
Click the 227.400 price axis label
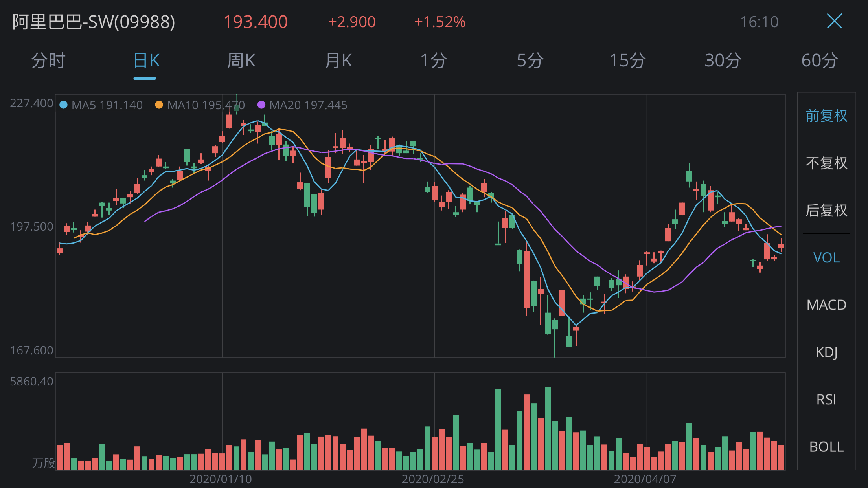31,103
